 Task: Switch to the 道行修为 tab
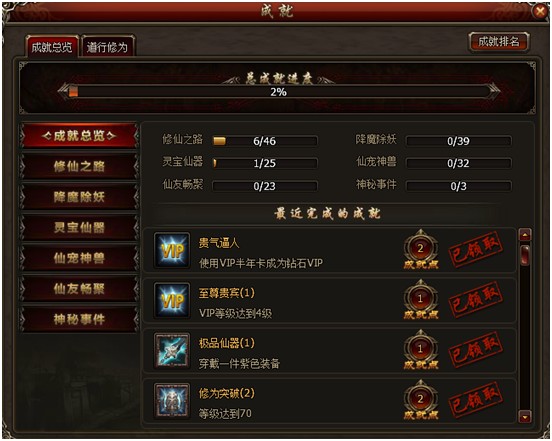tap(107, 46)
